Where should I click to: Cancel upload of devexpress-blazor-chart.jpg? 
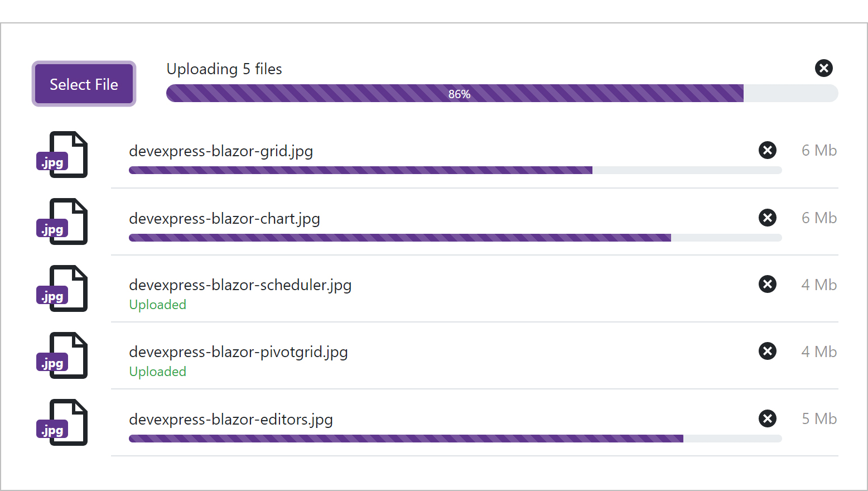767,218
